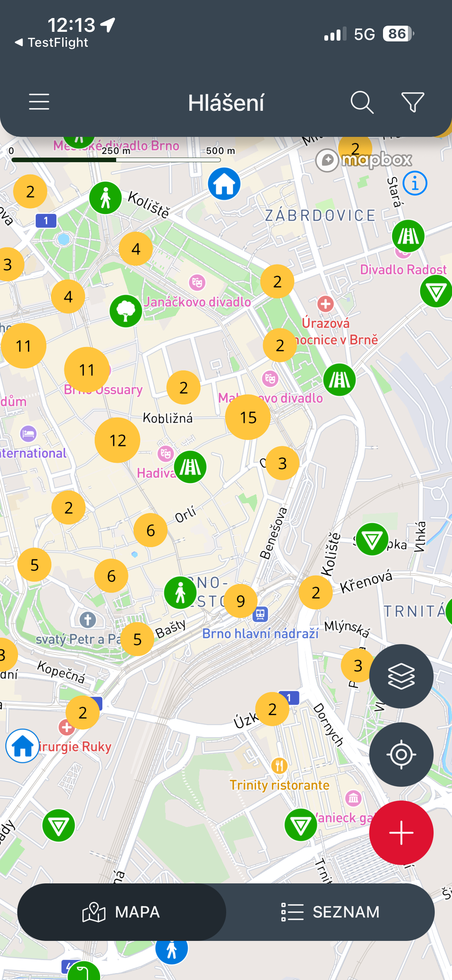The image size is (452, 980).
Task: Return to TestFlight via back link
Action: click(x=51, y=42)
